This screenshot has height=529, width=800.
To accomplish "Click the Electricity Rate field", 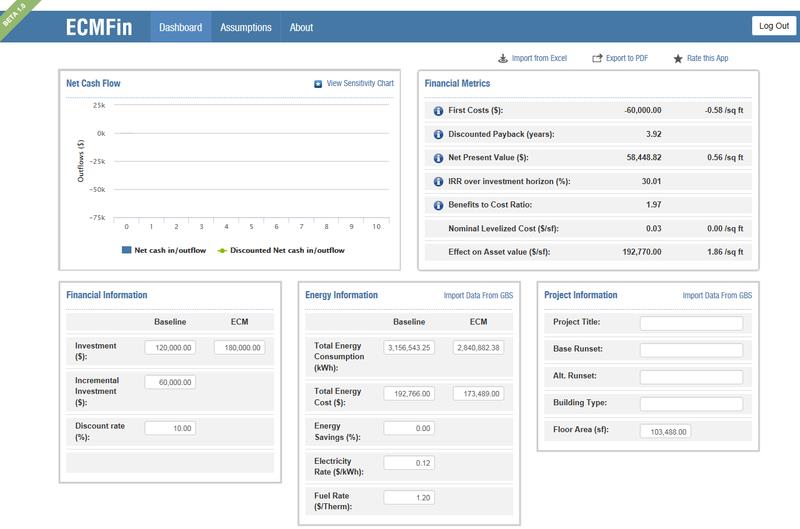I will point(409,463).
